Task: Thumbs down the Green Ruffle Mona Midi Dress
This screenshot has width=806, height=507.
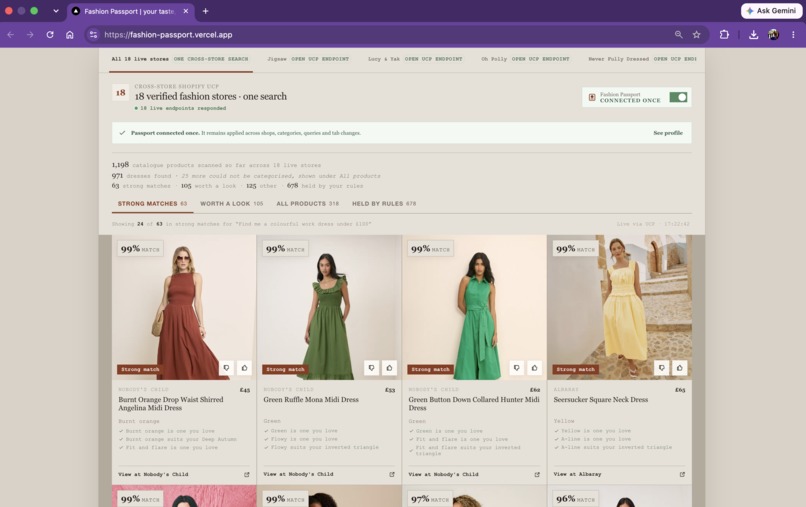Action: pos(372,368)
